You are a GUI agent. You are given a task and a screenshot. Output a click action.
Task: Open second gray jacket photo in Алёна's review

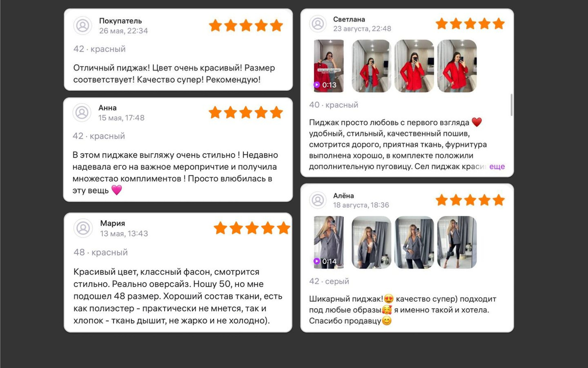coord(372,242)
